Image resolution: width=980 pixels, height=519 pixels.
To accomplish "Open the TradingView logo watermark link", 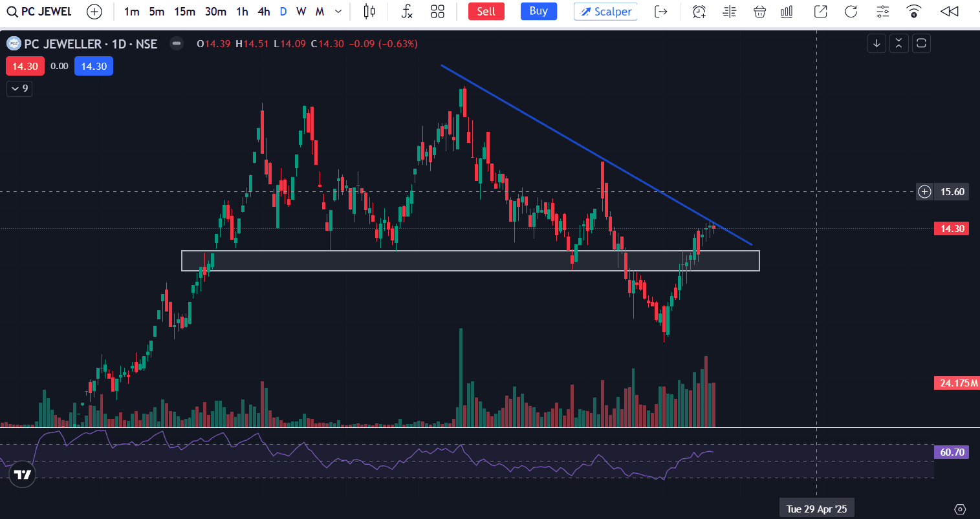I will click(22, 474).
